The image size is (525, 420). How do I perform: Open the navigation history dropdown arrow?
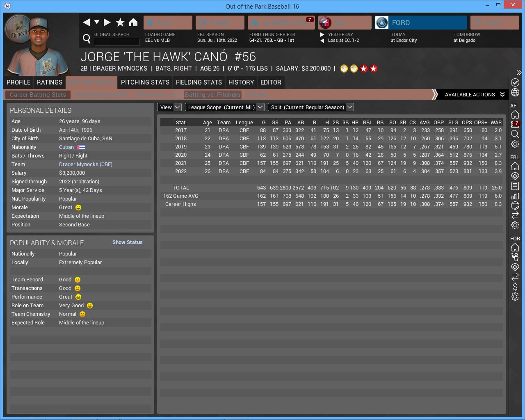[97, 22]
